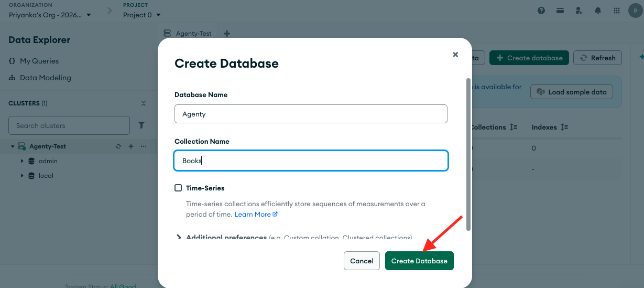Click the invite user icon in header
Image resolution: width=644 pixels, height=288 pixels.
pyautogui.click(x=578, y=10)
